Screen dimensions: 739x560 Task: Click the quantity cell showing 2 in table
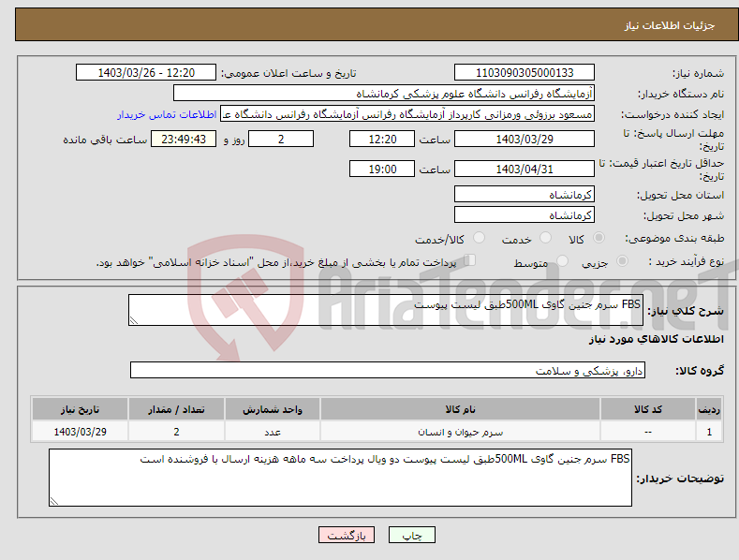[x=176, y=432]
